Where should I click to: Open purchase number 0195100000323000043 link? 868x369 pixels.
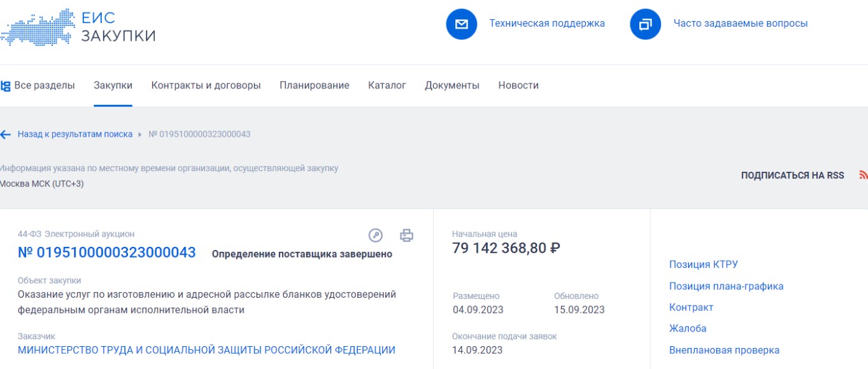coord(106,253)
